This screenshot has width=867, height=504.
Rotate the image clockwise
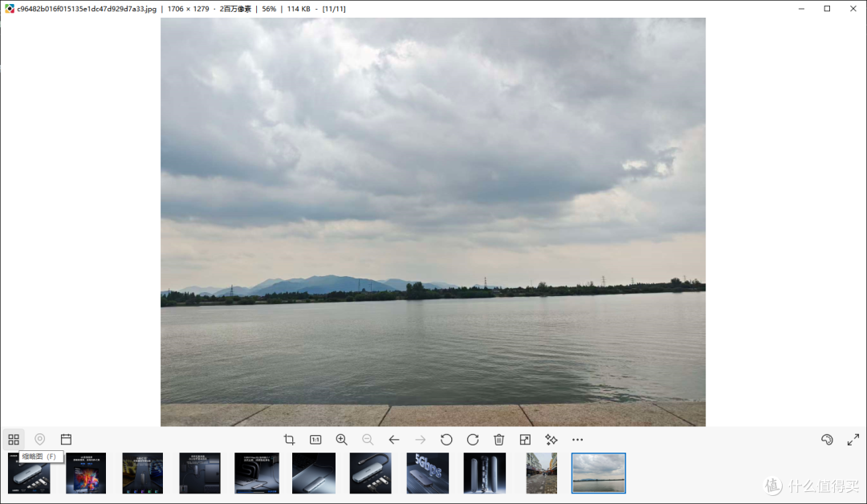473,439
